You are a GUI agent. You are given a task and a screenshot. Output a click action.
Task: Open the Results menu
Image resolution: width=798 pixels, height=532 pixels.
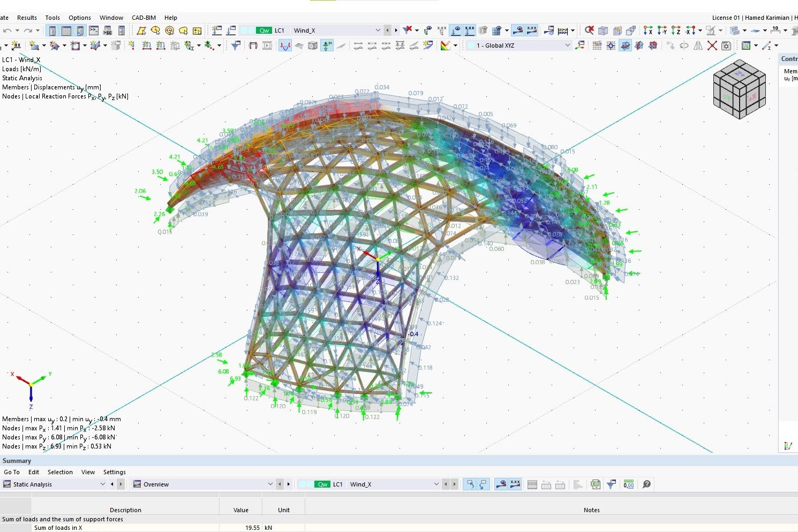click(x=27, y=18)
